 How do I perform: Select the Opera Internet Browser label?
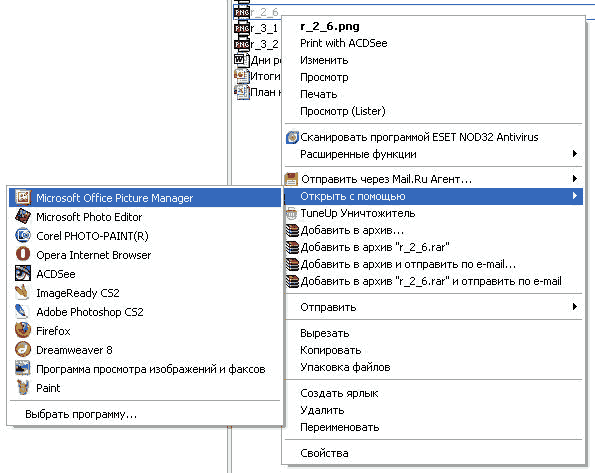93,255
